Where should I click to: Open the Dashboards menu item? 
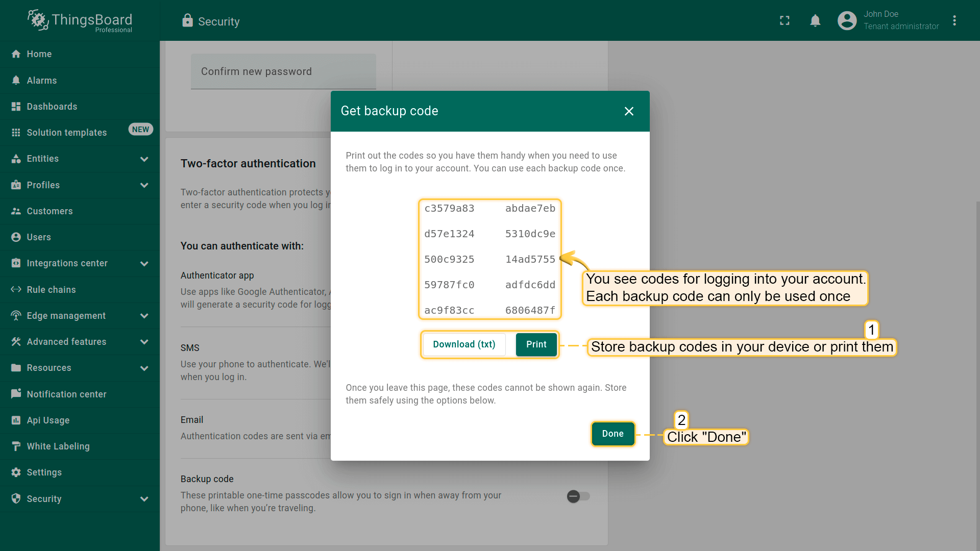tap(52, 107)
